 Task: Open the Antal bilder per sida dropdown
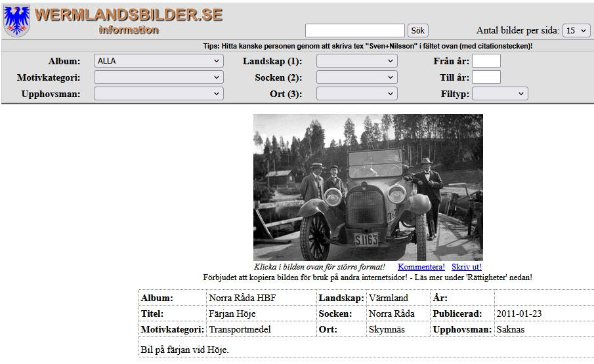tap(576, 31)
